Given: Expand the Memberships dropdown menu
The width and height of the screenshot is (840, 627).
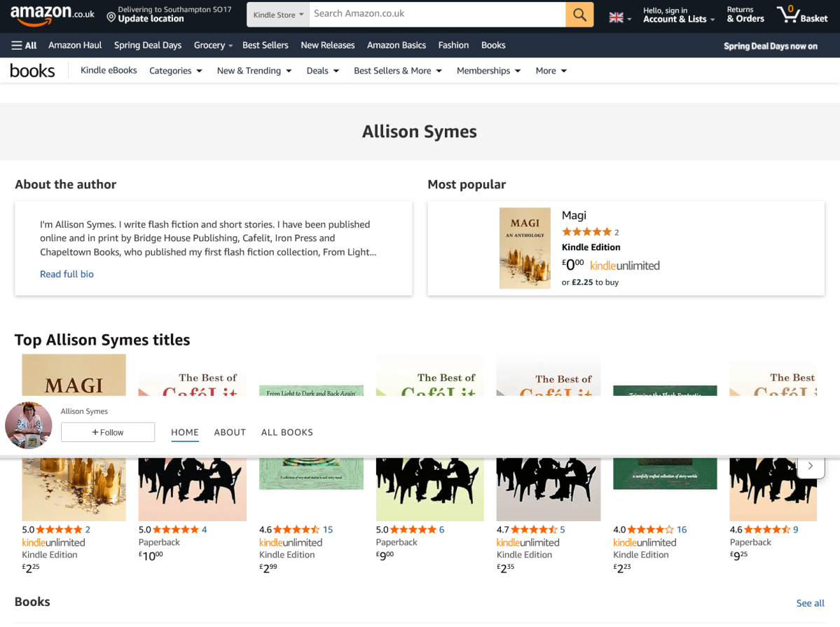Looking at the screenshot, I should (x=488, y=71).
